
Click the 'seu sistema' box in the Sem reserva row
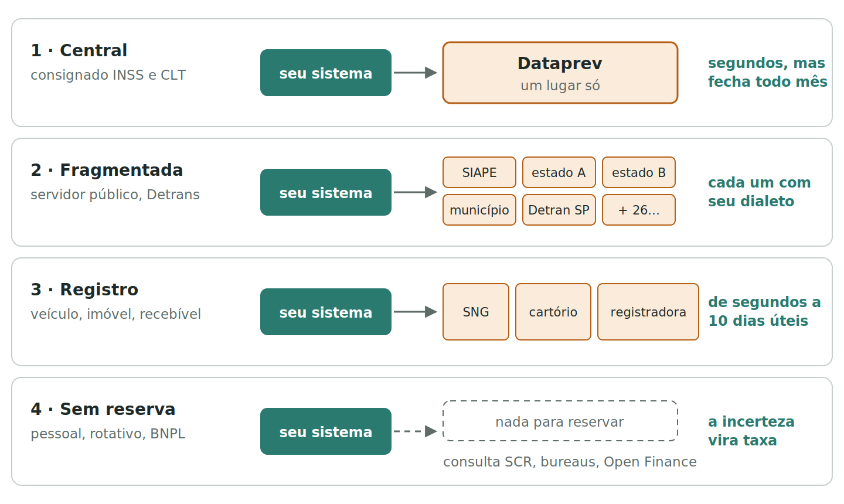[x=326, y=431]
